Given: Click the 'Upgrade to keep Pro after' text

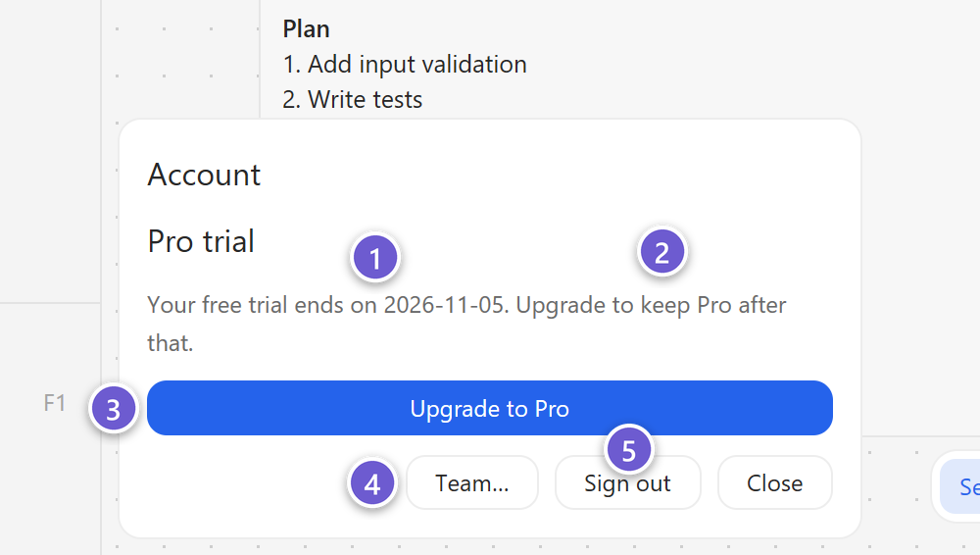Looking at the screenshot, I should coord(652,305).
